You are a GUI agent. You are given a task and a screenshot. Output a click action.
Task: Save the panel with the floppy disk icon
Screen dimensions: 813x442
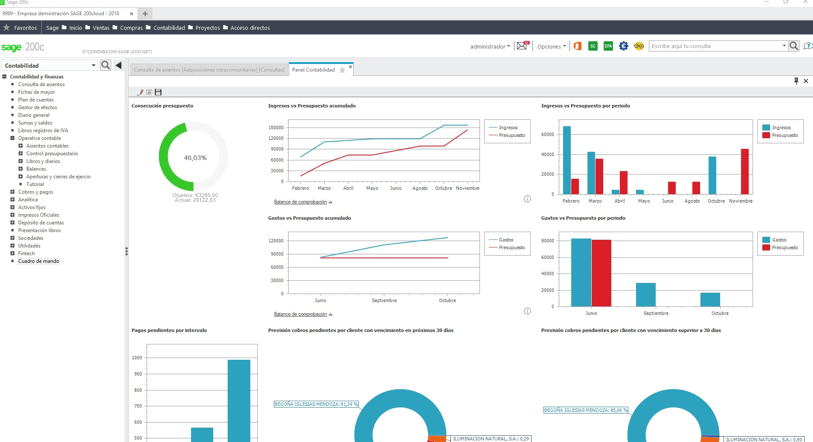[x=158, y=92]
